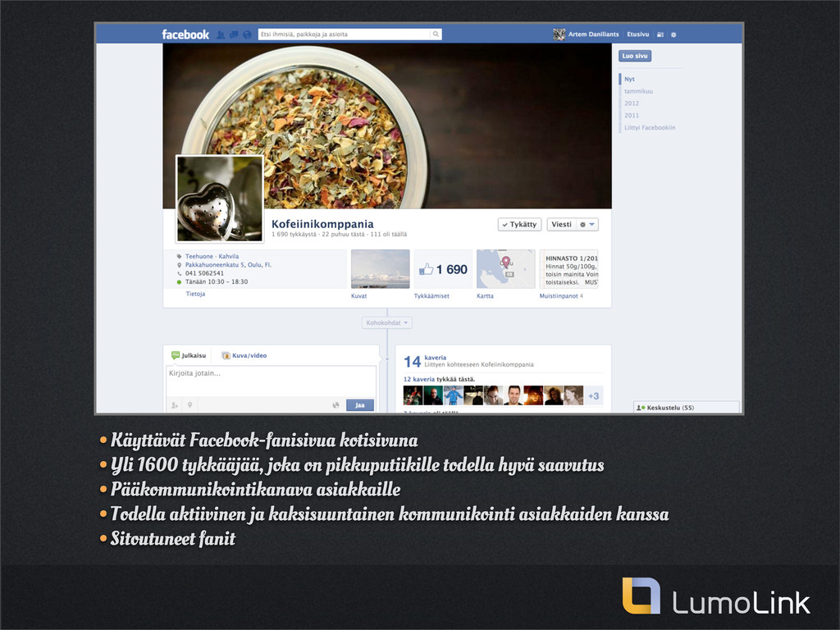Open the 1 690 likes thumbs-up tile
This screenshot has width=840, height=630.
click(443, 269)
